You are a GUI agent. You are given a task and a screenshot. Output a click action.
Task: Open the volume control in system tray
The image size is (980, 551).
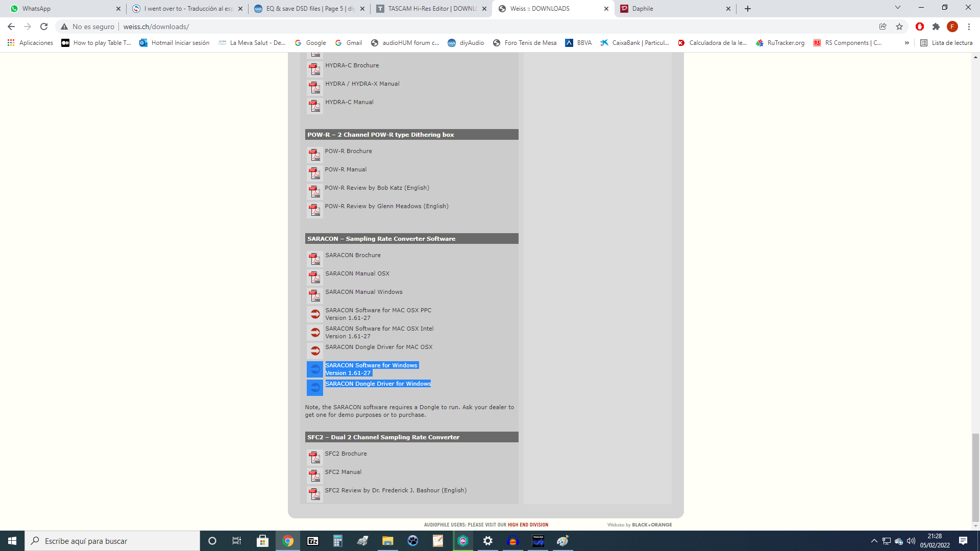coord(911,541)
